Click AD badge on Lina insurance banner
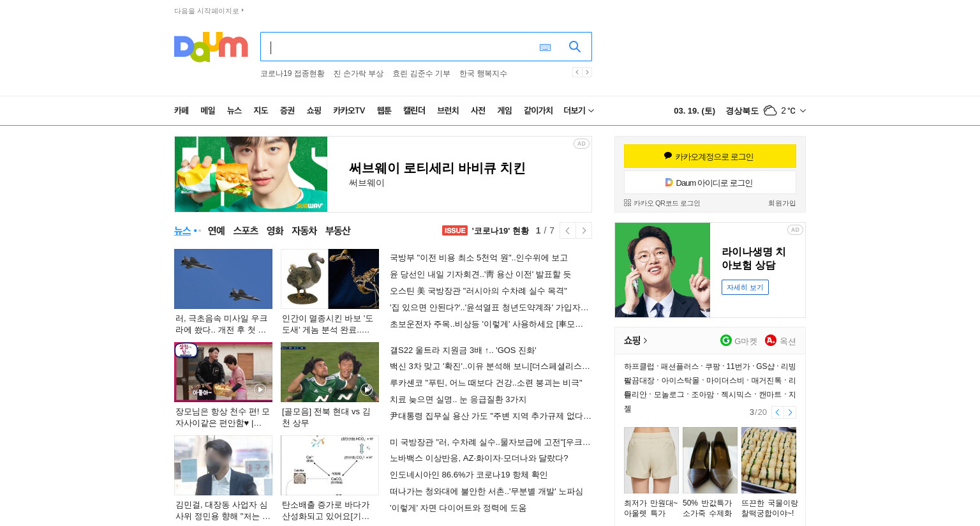 [795, 230]
